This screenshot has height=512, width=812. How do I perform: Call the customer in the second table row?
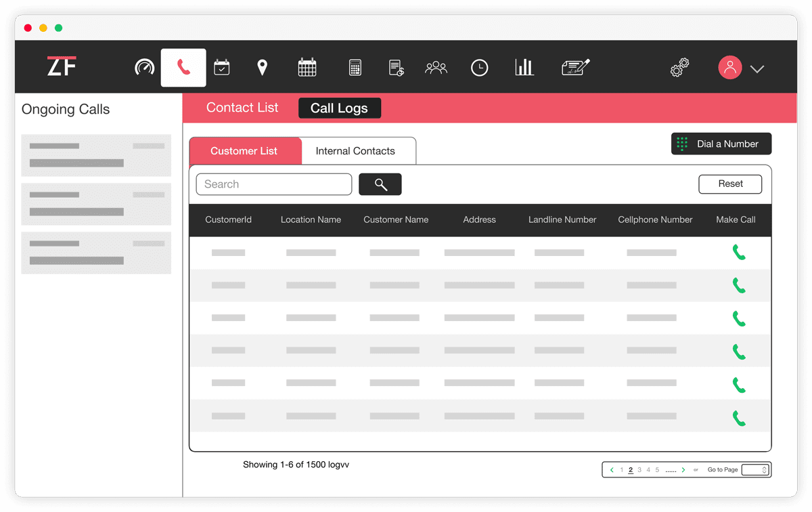point(739,286)
